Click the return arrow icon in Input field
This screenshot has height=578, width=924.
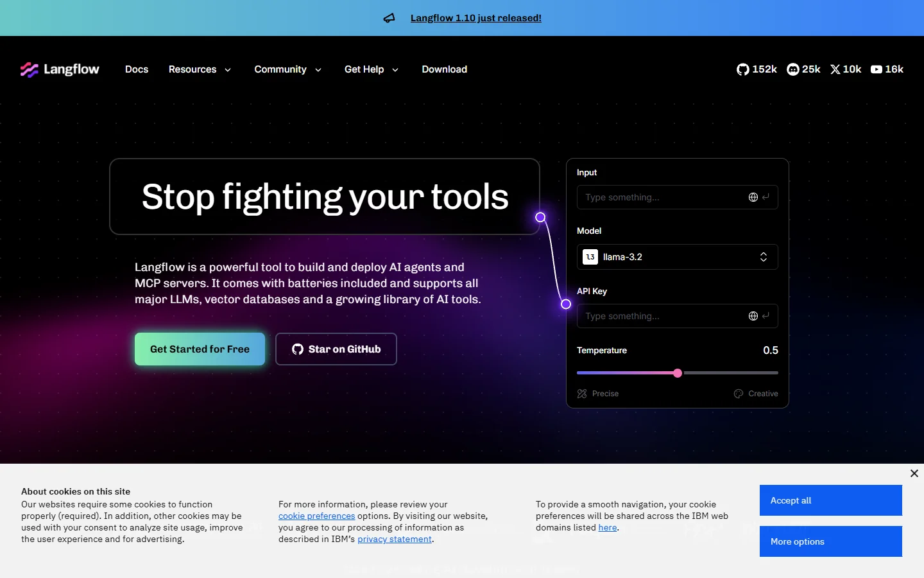[766, 197]
